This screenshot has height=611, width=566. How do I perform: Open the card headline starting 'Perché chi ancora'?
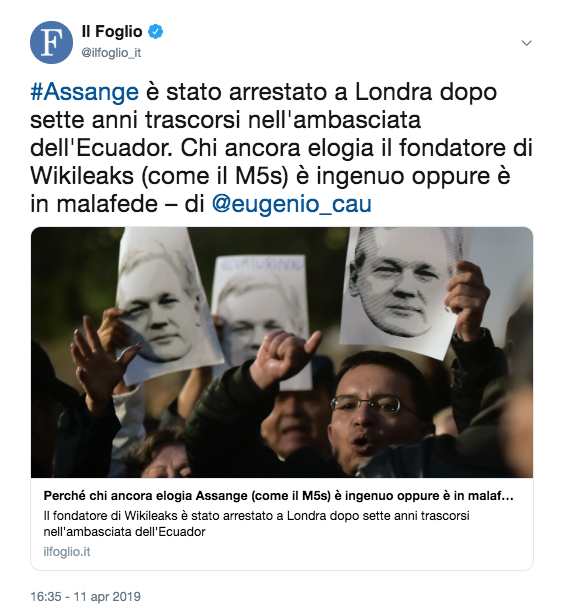click(278, 496)
